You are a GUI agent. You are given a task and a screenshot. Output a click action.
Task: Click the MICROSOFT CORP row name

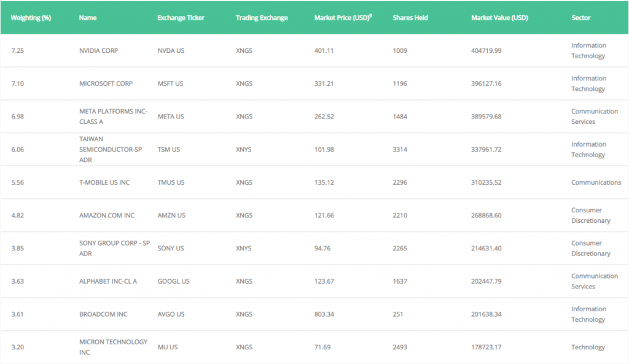click(x=106, y=83)
